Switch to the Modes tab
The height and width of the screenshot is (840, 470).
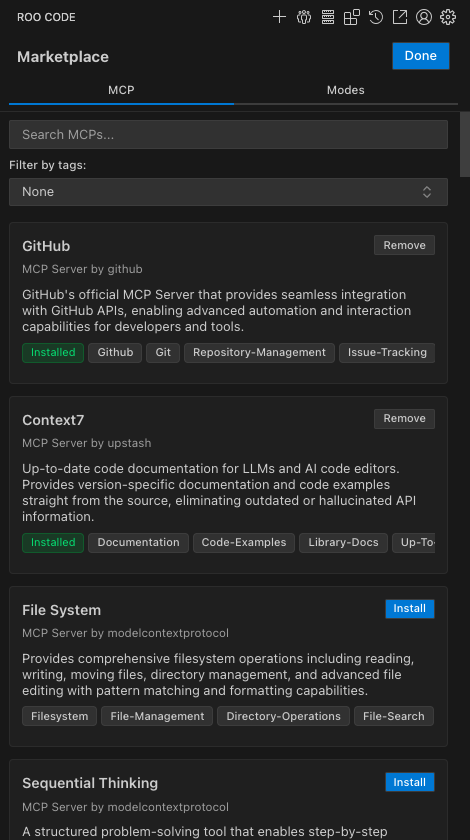(346, 90)
